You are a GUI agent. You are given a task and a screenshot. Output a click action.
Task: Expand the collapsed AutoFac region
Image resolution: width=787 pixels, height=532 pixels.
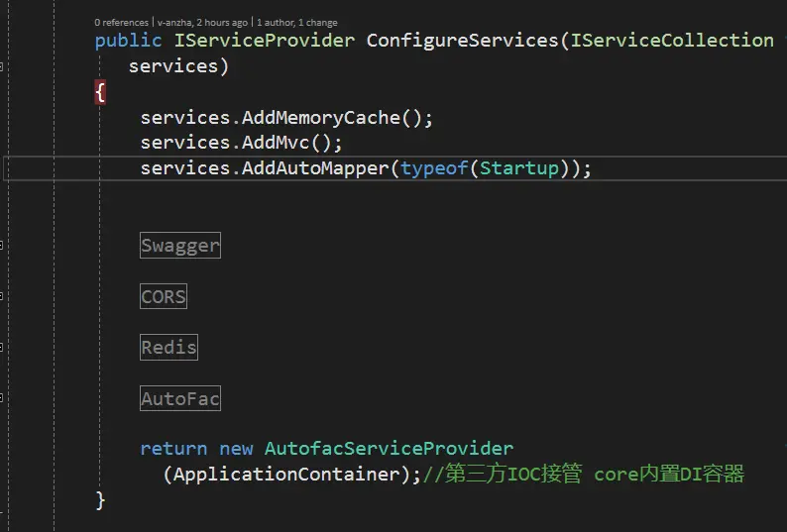(180, 398)
